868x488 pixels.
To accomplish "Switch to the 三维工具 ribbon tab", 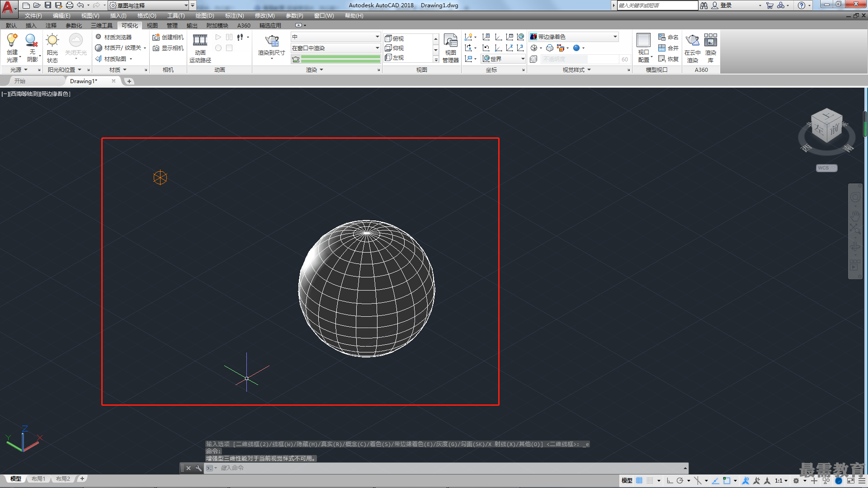I will tap(102, 25).
